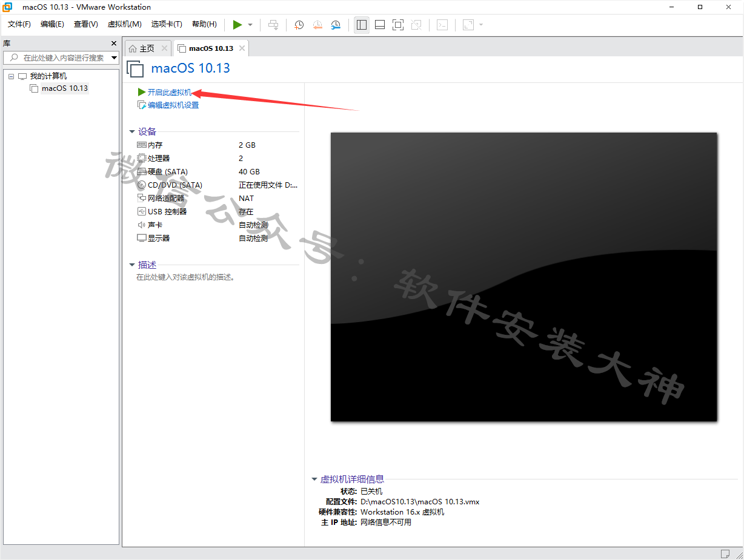
Task: Collapse the 我的计算机 tree node
Action: [11, 76]
